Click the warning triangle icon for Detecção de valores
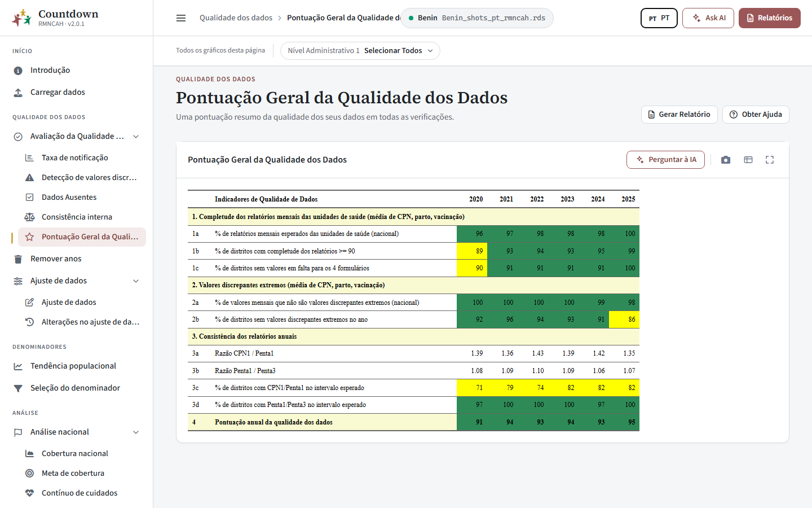Screen dimensions: 812x508 pos(29,178)
